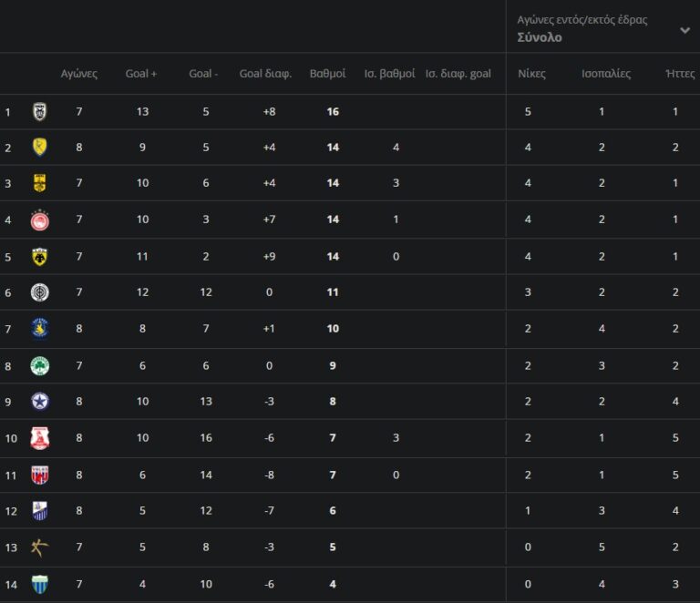Open the team logo in 13th place
This screenshot has height=603, width=700.
coord(39,547)
